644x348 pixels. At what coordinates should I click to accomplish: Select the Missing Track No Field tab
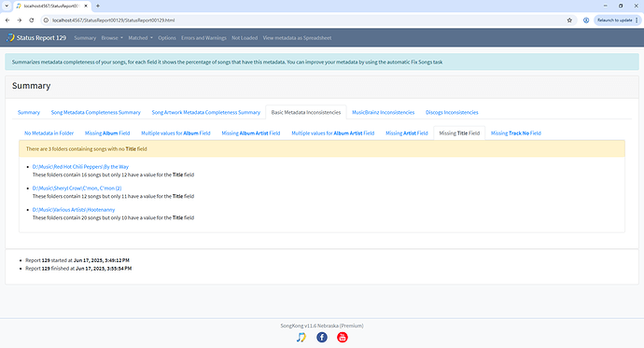(x=516, y=133)
